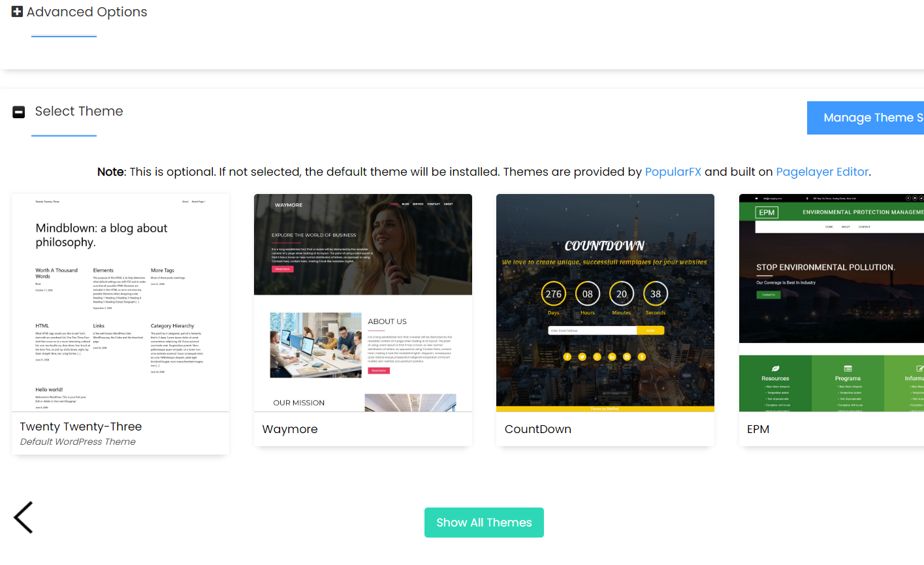Screen dimensions: 924x565
Task: Click the Default WordPress Theme caption
Action: (x=78, y=442)
